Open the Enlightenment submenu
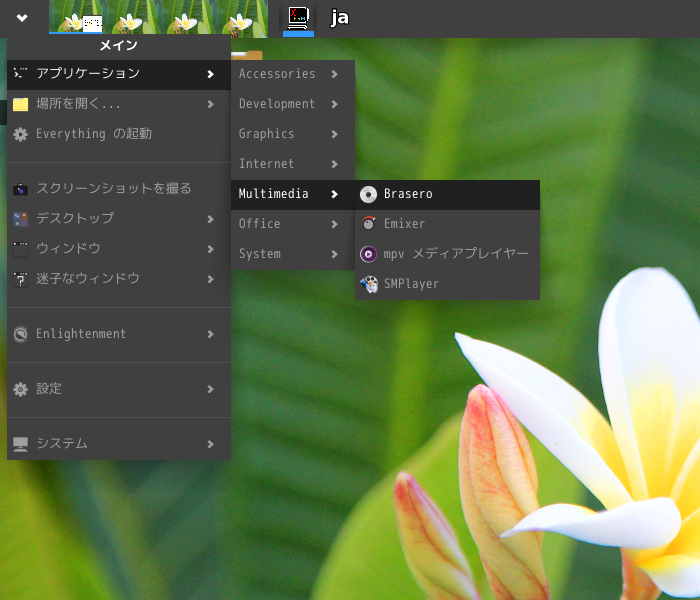Viewport: 700px width, 600px height. click(x=119, y=334)
